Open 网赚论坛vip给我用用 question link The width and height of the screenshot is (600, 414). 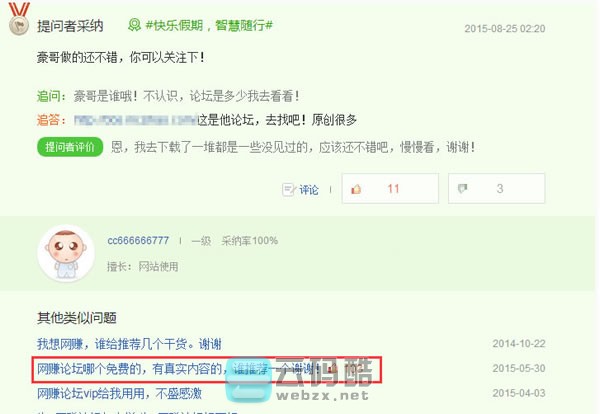(x=119, y=393)
